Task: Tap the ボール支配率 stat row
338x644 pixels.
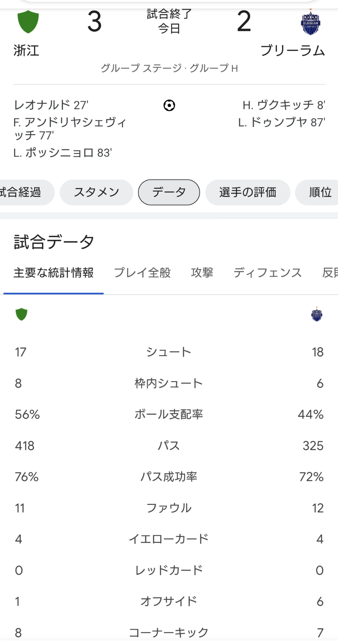Action: pos(169,414)
